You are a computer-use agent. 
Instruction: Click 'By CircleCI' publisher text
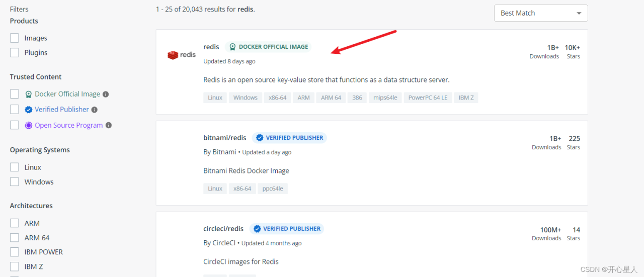tap(219, 243)
